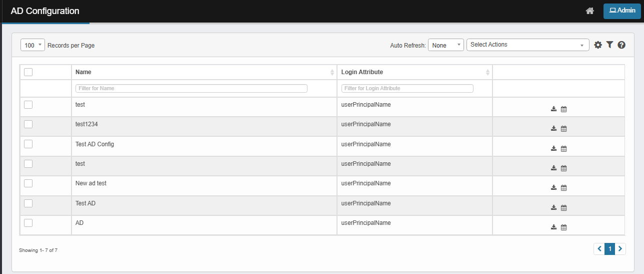Viewport: 644px width, 274px height.
Task: Click the Filter for Login Attribute field
Action: 407,89
